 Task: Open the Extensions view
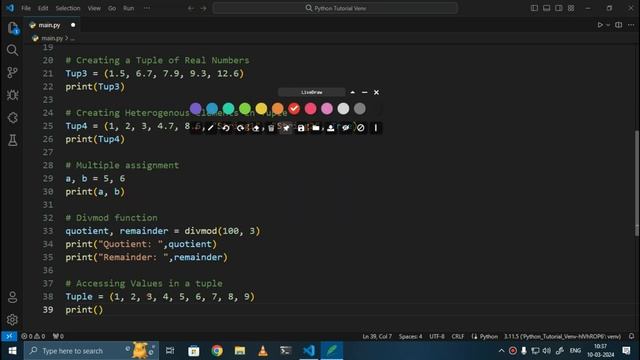click(13, 118)
